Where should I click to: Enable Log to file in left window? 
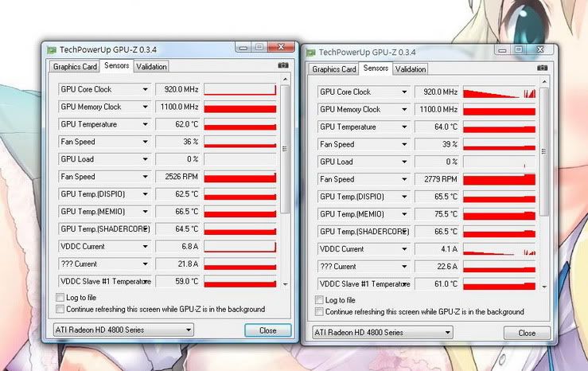tap(60, 298)
